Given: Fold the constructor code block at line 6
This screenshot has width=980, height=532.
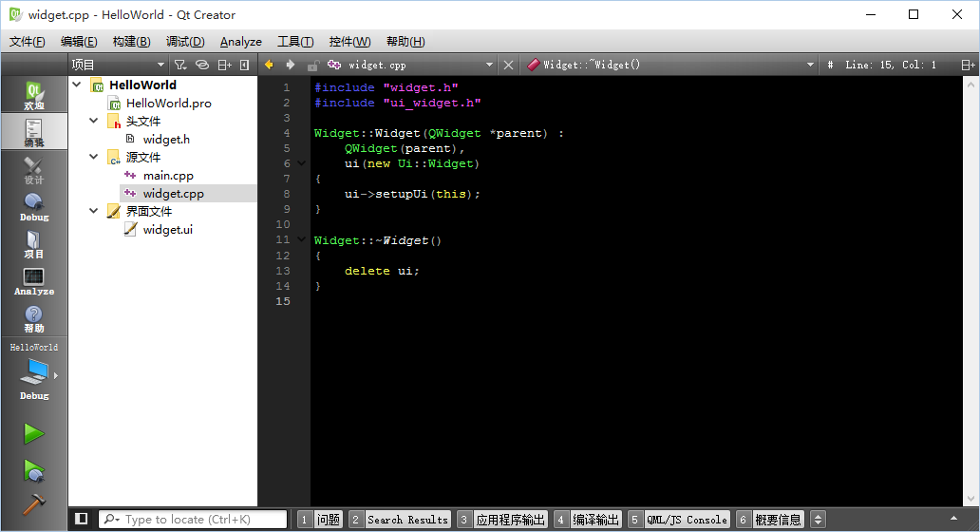Looking at the screenshot, I should (x=301, y=163).
